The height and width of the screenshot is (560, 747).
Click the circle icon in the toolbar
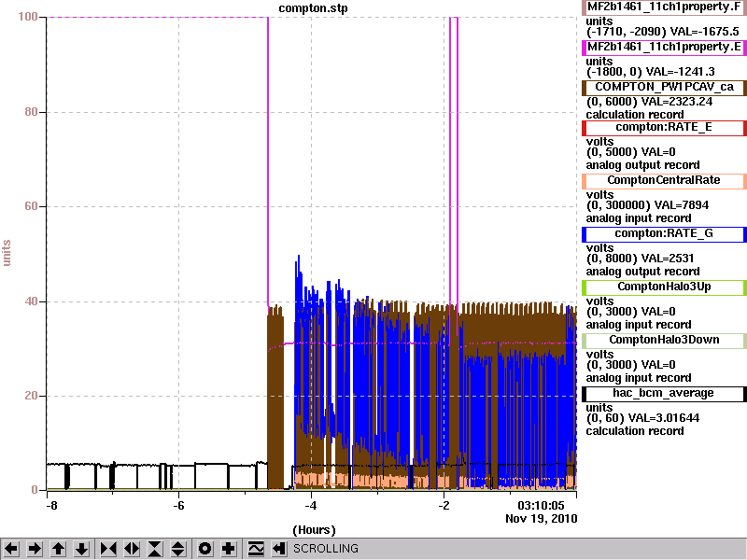click(x=204, y=549)
